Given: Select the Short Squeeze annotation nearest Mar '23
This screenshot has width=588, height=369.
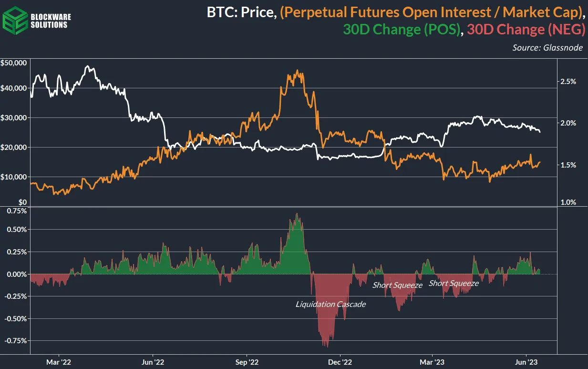Looking at the screenshot, I should pyautogui.click(x=453, y=283).
